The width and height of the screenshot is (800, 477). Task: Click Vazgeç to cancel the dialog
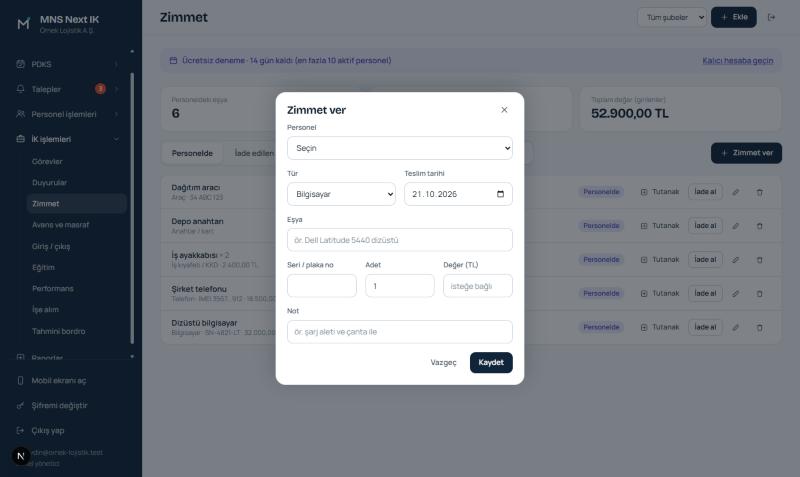443,363
